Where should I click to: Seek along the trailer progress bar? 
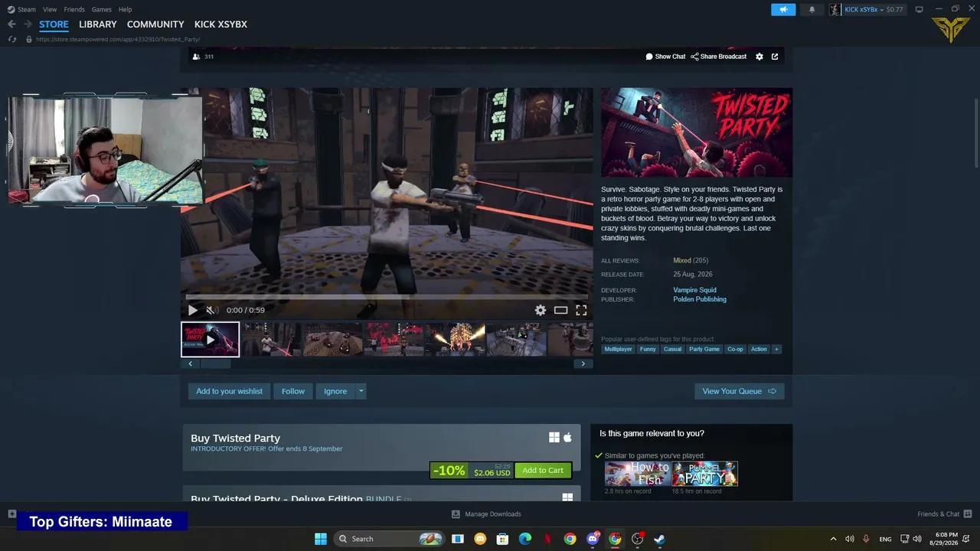387,297
